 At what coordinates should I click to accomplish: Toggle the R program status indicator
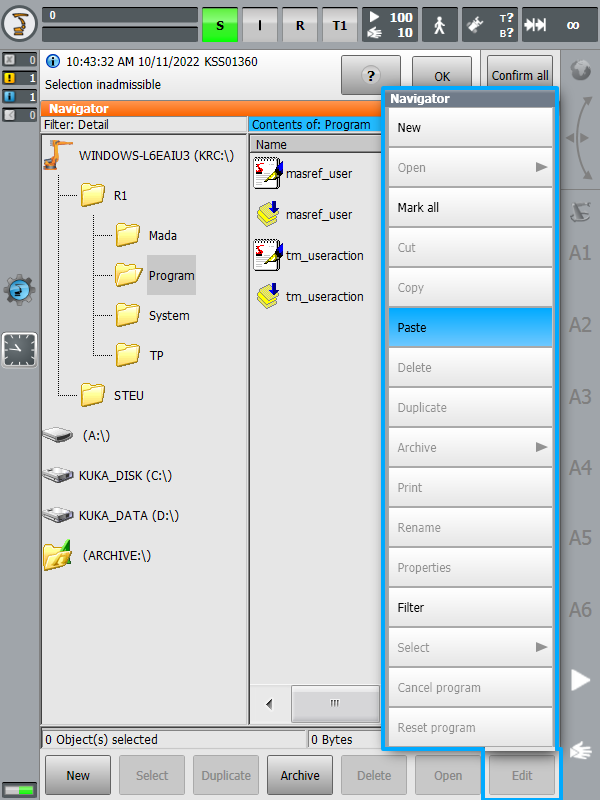click(x=299, y=25)
